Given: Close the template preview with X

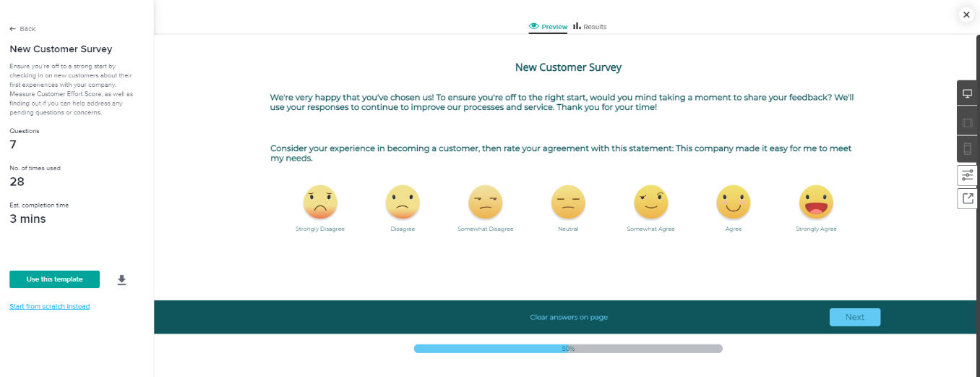Looking at the screenshot, I should (x=966, y=14).
